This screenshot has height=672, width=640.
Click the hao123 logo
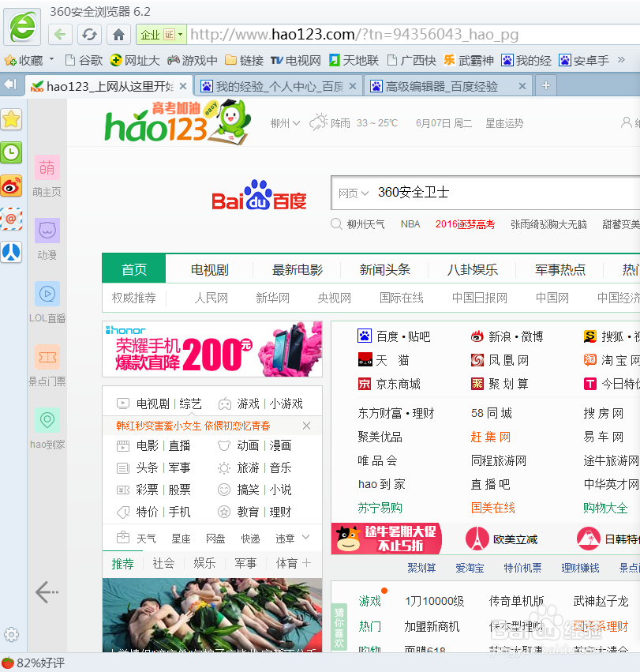[177, 123]
